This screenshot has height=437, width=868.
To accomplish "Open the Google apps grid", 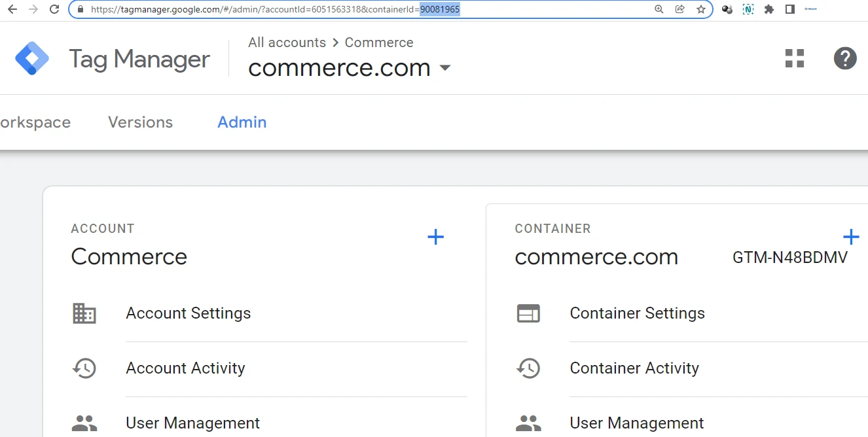I will click(x=794, y=58).
